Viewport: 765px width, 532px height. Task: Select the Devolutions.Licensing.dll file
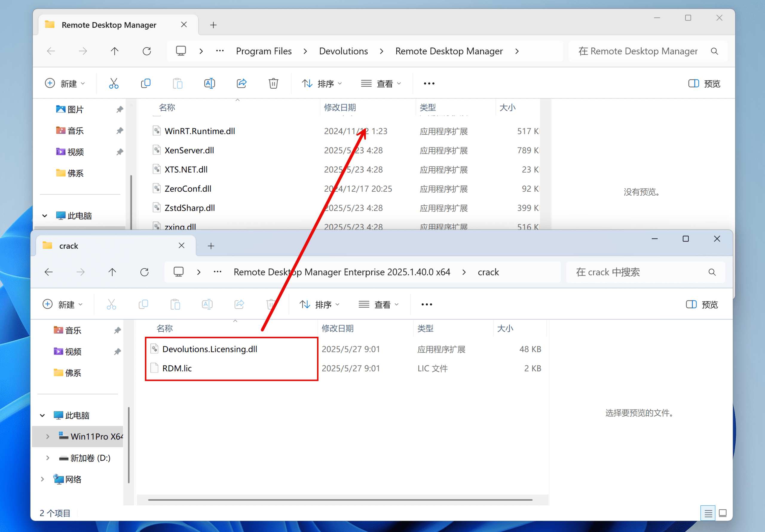[x=209, y=349]
